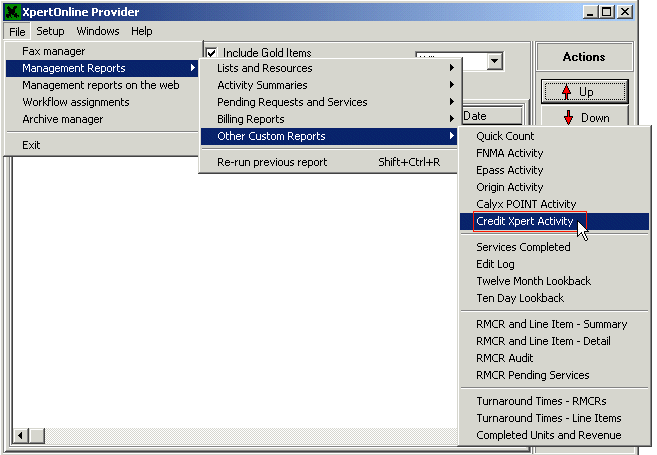
Task: Select Completed Units and Revenue report
Action: point(554,435)
